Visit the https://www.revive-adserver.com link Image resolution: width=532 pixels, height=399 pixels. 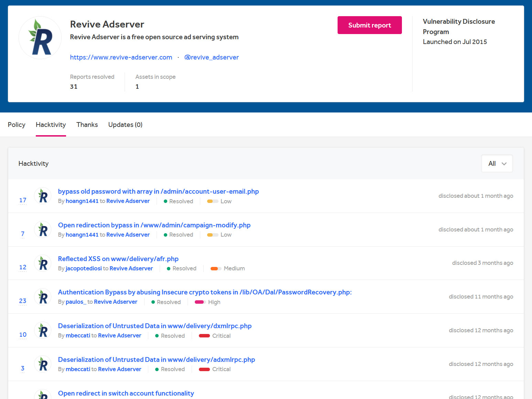[121, 57]
